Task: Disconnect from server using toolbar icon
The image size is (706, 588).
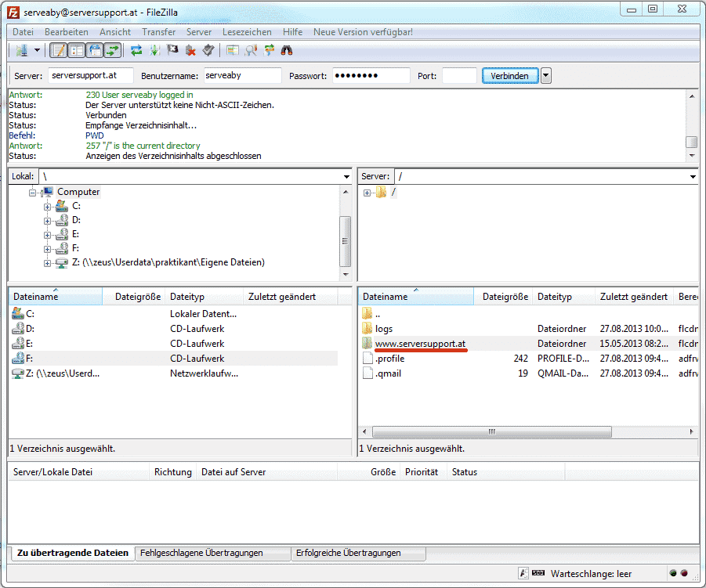Action: 190,50
